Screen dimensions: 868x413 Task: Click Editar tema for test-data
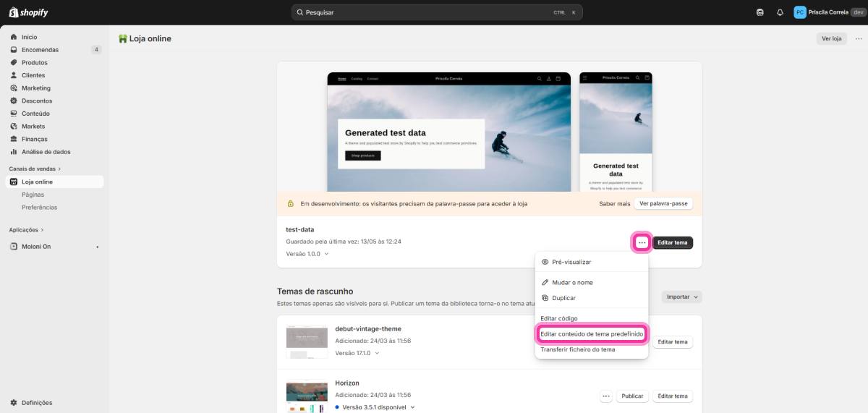pos(673,242)
